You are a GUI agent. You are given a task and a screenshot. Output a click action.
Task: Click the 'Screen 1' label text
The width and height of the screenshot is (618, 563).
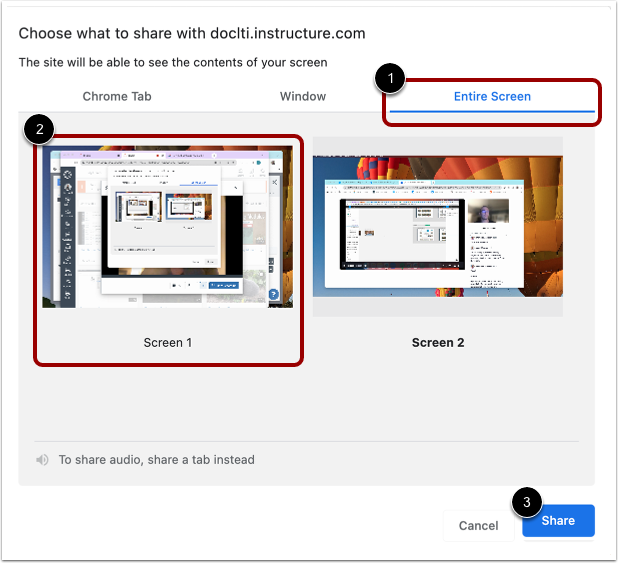[x=168, y=343]
